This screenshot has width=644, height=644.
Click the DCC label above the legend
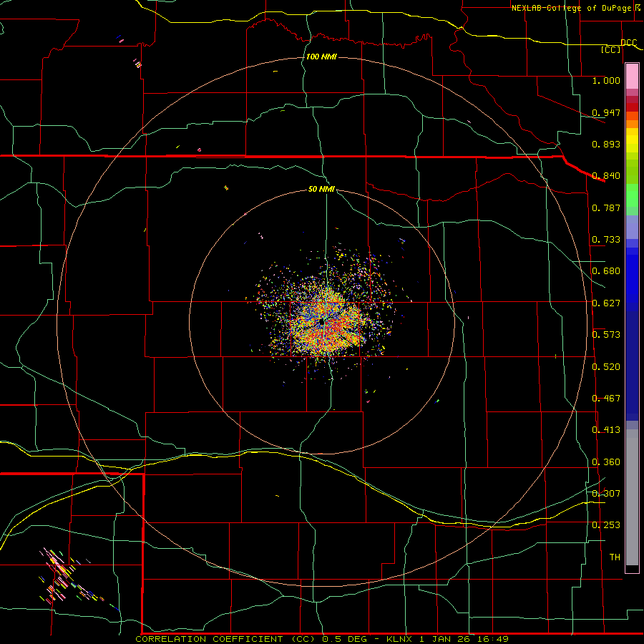coord(628,43)
